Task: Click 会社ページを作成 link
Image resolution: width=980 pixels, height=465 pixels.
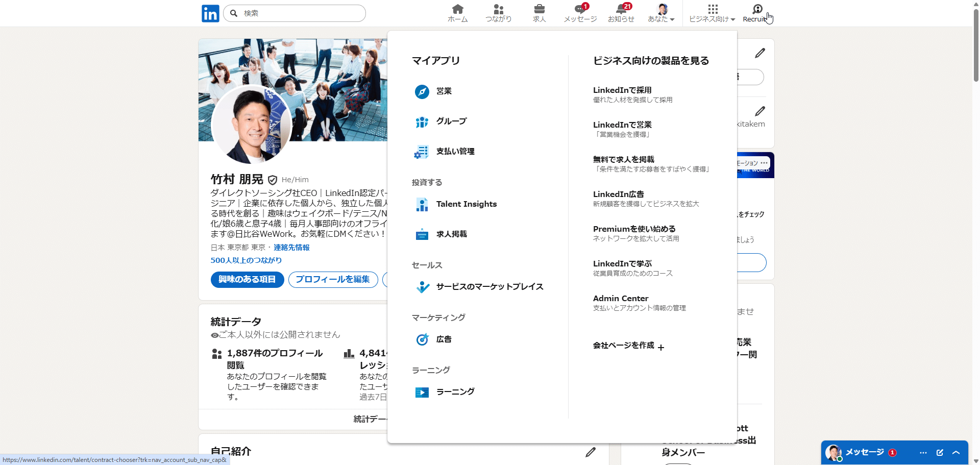Action: 624,346
